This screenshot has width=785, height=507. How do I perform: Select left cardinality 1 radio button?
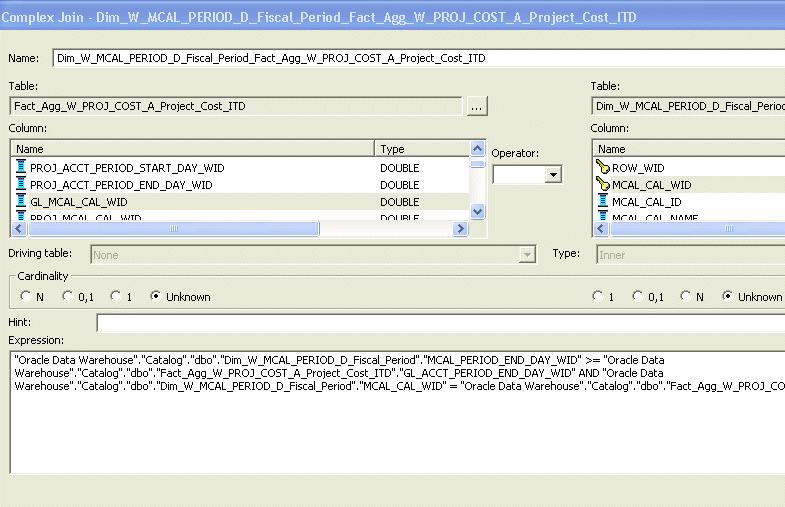pos(116,296)
